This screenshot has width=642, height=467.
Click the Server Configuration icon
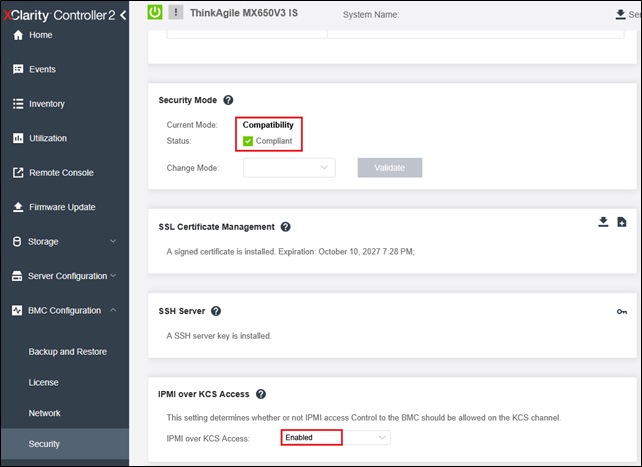[17, 276]
